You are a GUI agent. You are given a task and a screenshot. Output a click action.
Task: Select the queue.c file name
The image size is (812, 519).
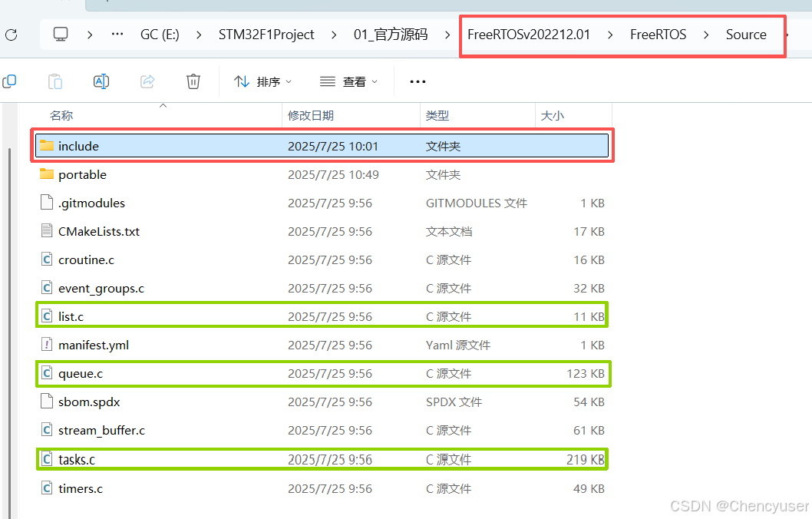(x=81, y=374)
